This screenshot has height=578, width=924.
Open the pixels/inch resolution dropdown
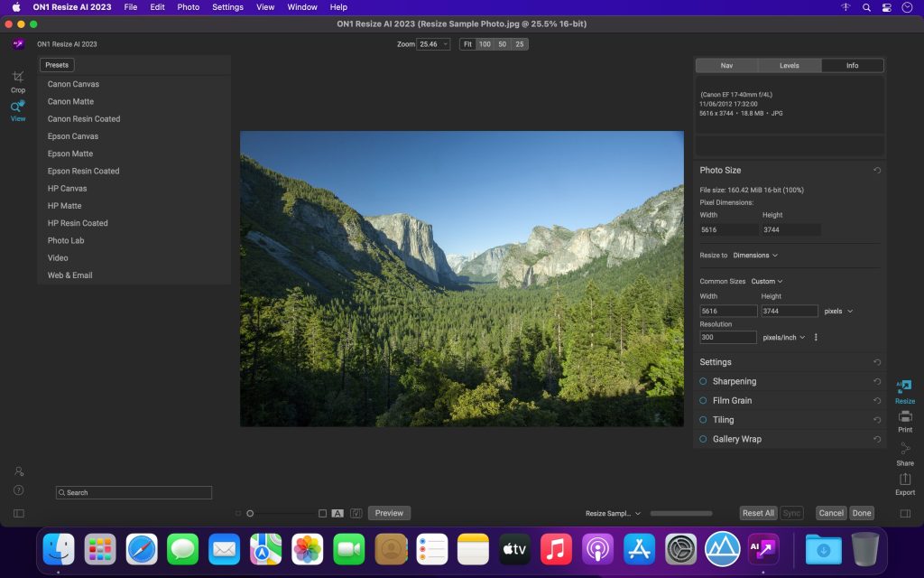pos(784,337)
